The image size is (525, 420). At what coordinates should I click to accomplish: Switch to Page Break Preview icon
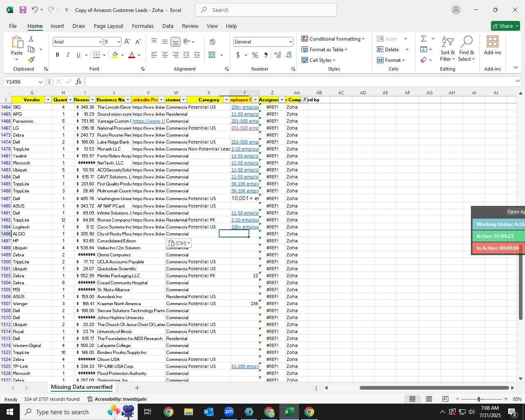pyautogui.click(x=445, y=399)
